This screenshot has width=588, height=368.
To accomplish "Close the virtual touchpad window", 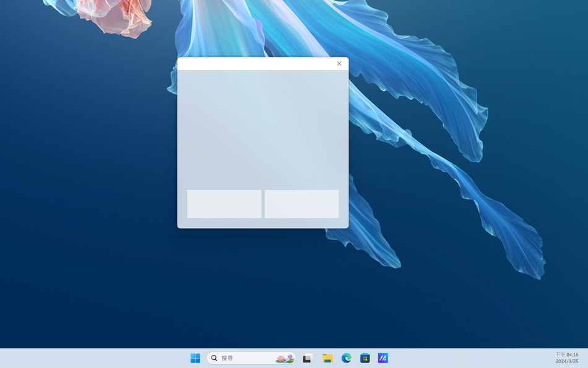I will coord(339,63).
